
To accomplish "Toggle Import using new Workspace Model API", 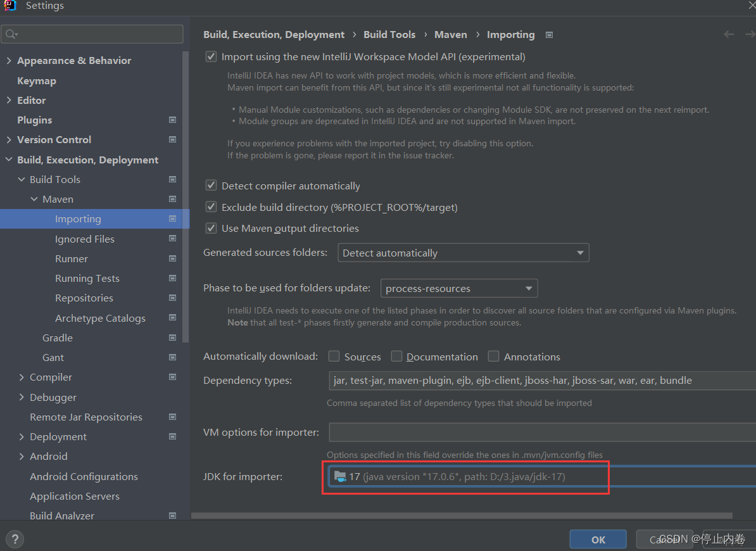I will point(211,56).
